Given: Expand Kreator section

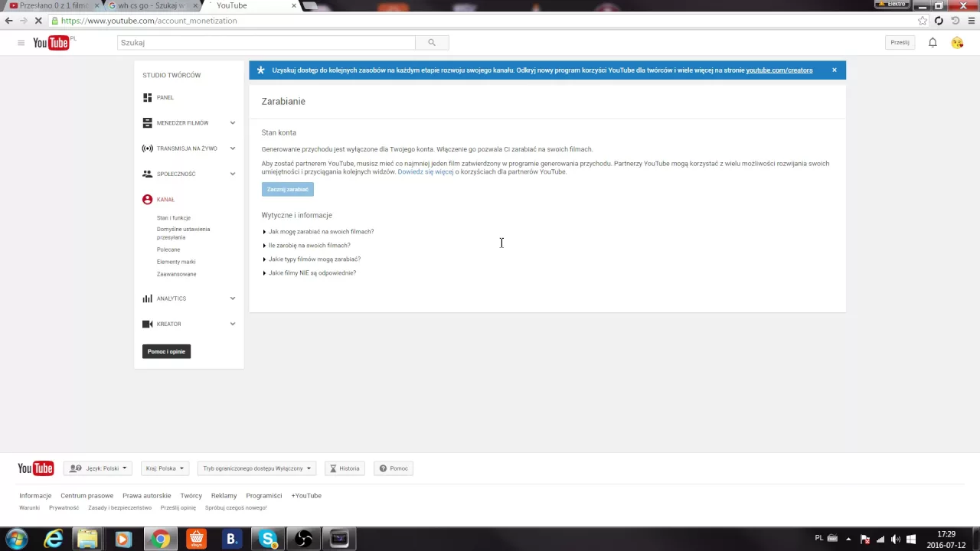Looking at the screenshot, I should [232, 324].
